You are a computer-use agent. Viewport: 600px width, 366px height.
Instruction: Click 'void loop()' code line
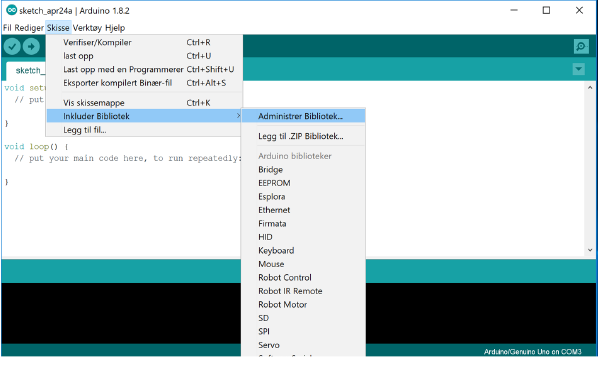point(36,147)
